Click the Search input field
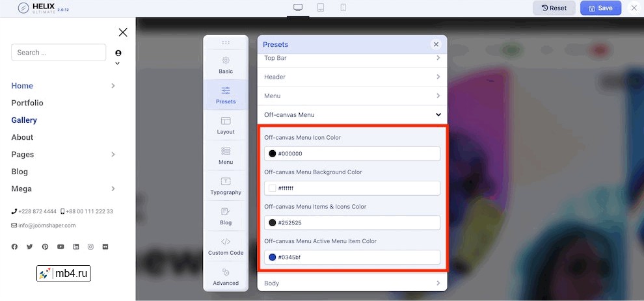The image size is (644, 301). pos(59,53)
